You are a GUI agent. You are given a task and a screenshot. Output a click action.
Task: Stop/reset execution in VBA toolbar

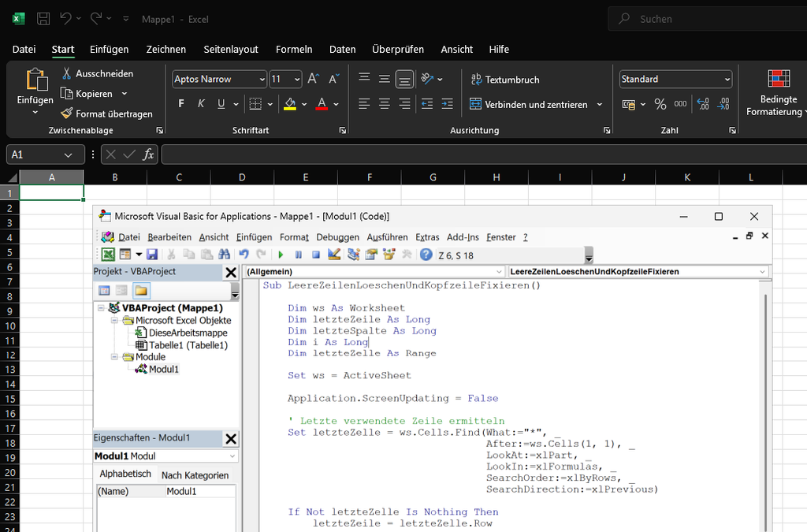(x=316, y=255)
